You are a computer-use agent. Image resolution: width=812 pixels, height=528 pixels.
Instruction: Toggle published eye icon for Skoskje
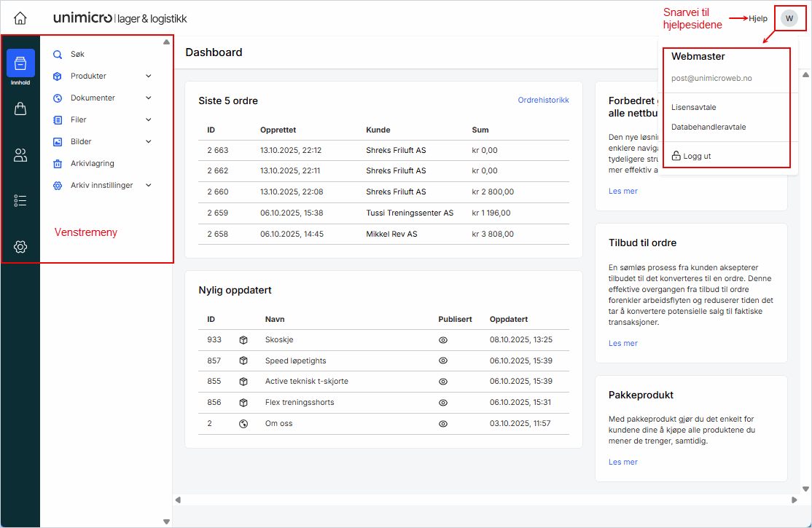[x=442, y=340]
